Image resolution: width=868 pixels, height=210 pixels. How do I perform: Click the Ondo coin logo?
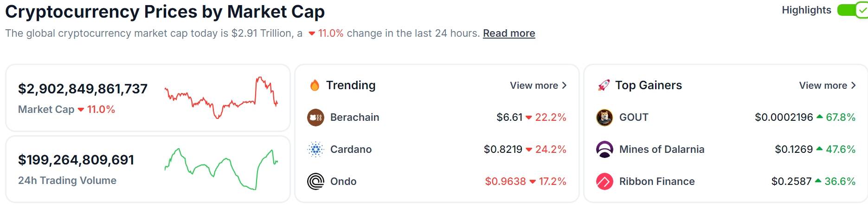(x=315, y=182)
